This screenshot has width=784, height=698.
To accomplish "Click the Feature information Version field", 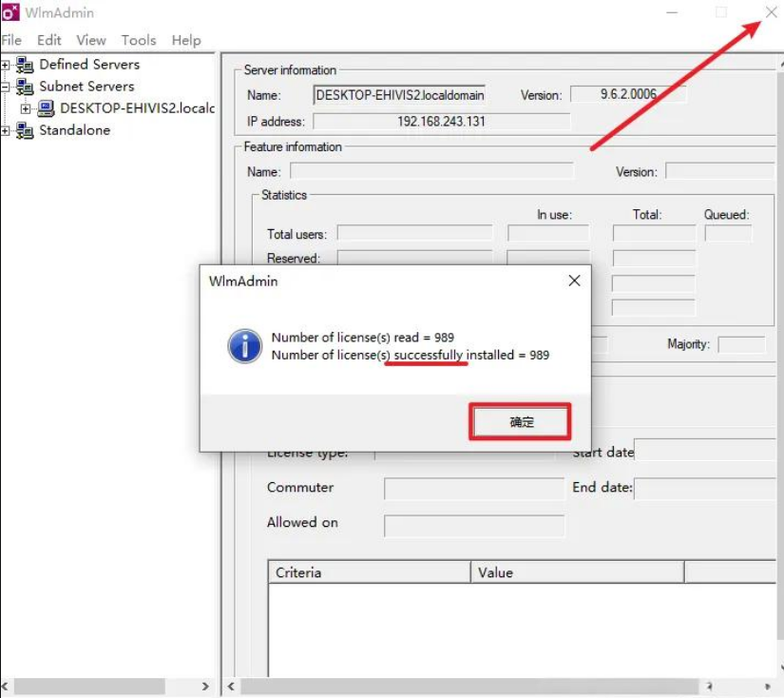I will click(720, 171).
